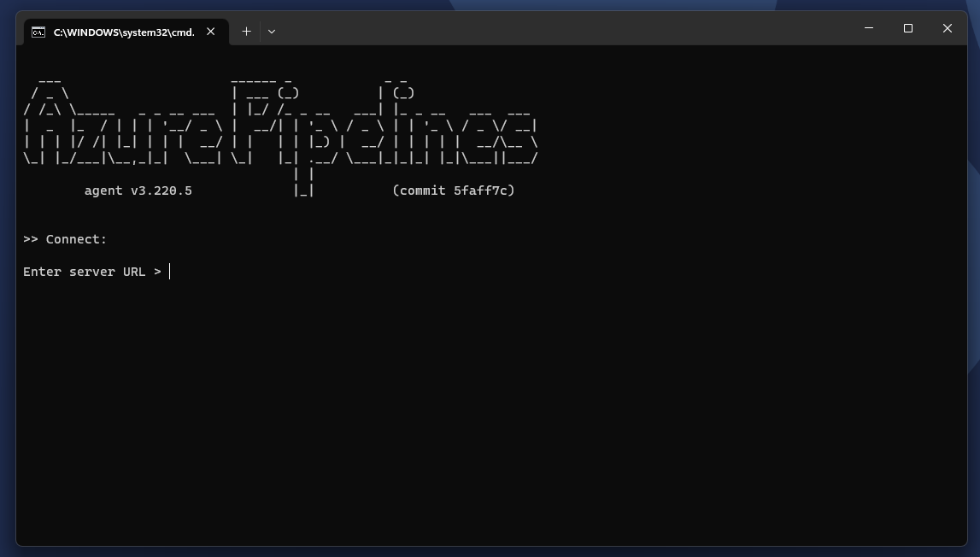Close the cmd.exe tab with its X
Screen dimensions: 980x557
211,31
